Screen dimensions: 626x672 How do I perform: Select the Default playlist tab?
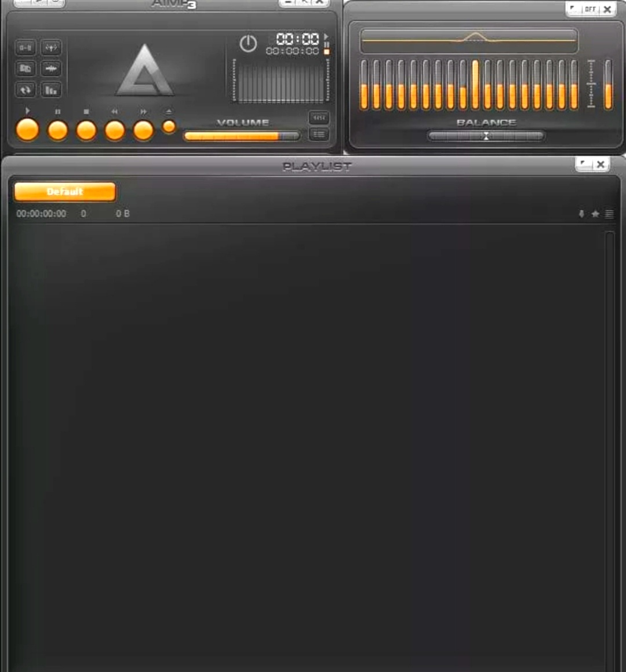tap(65, 192)
